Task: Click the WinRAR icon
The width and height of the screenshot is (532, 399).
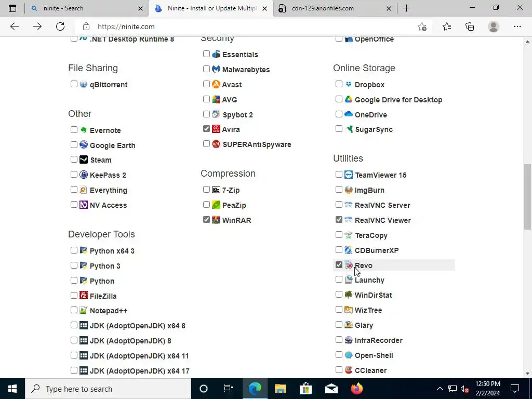Action: pos(216,220)
